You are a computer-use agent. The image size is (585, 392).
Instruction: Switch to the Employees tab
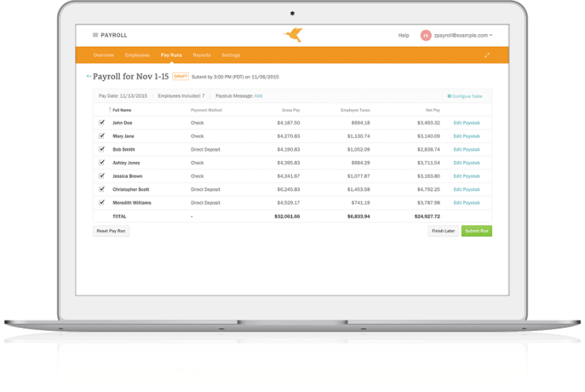tap(137, 56)
